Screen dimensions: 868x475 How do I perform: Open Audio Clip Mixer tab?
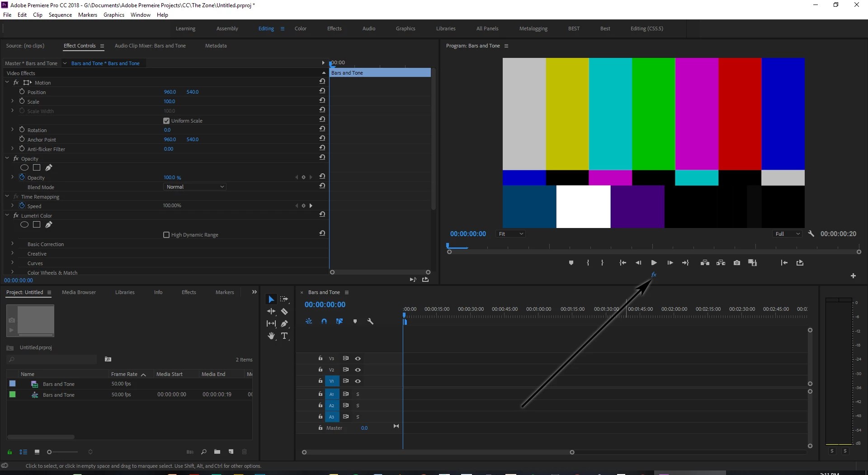click(x=150, y=46)
